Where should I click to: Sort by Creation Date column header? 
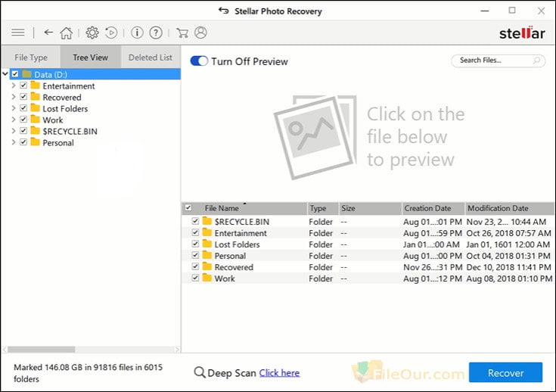(x=433, y=208)
